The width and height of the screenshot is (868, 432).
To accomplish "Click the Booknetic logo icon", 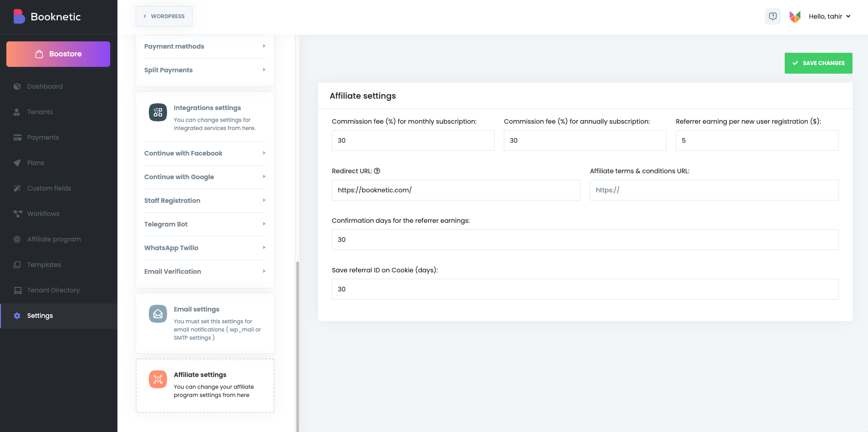I will (19, 16).
